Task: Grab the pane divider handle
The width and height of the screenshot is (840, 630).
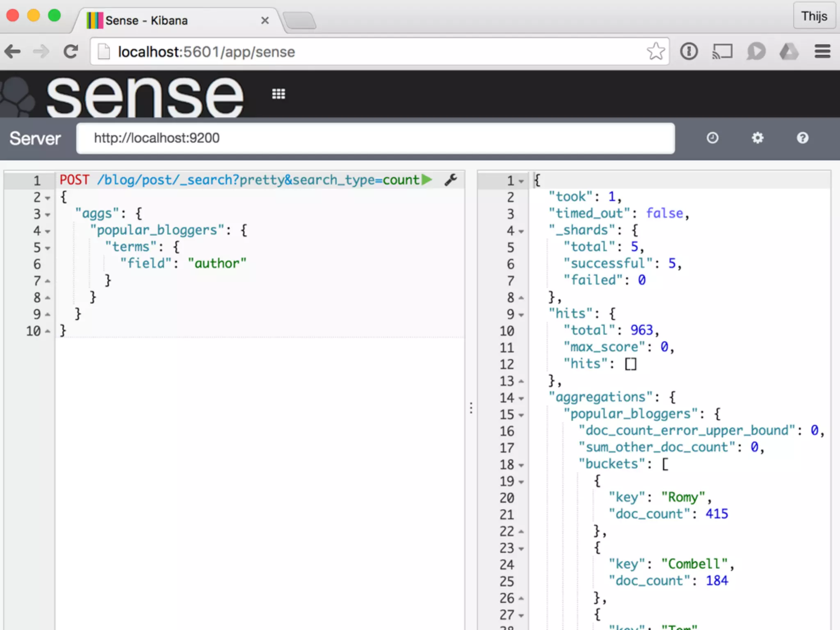Action: (471, 407)
